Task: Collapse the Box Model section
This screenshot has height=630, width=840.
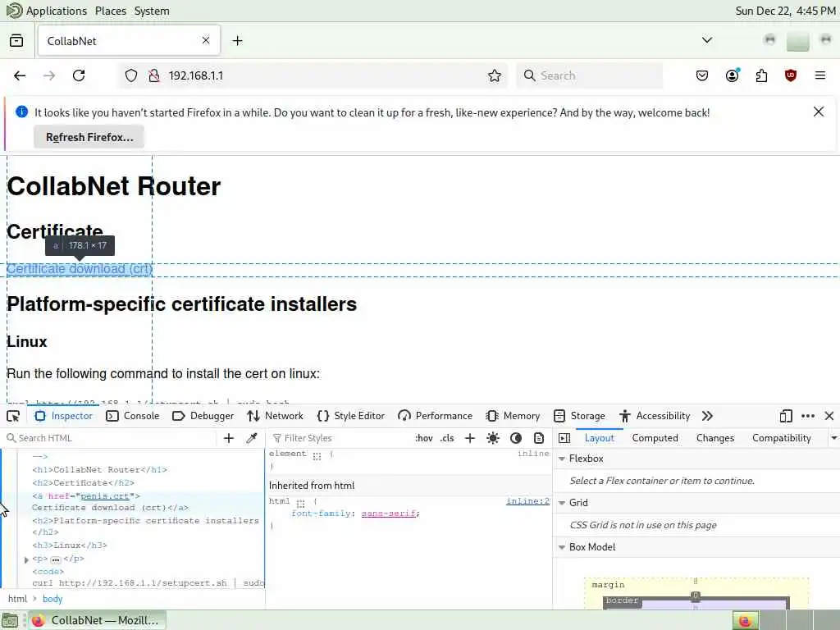Action: (562, 547)
